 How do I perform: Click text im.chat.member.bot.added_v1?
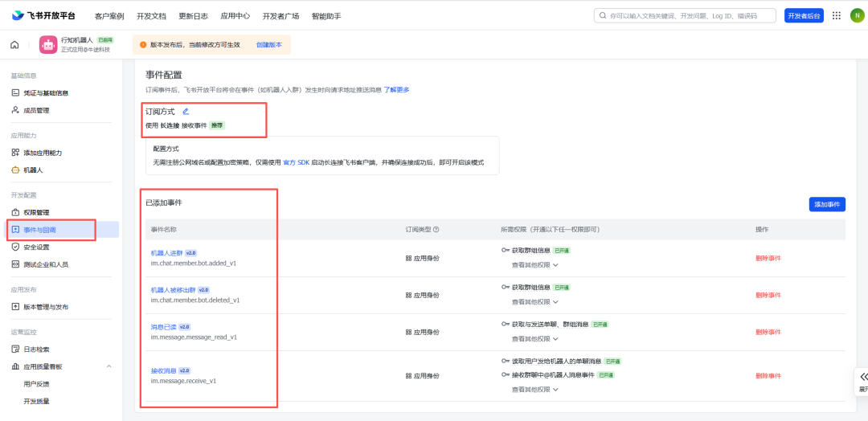[194, 264]
